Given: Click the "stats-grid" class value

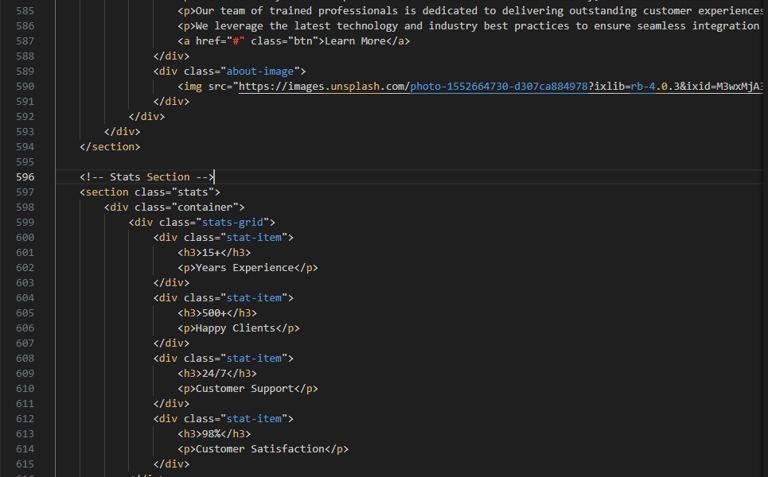Looking at the screenshot, I should [x=233, y=222].
